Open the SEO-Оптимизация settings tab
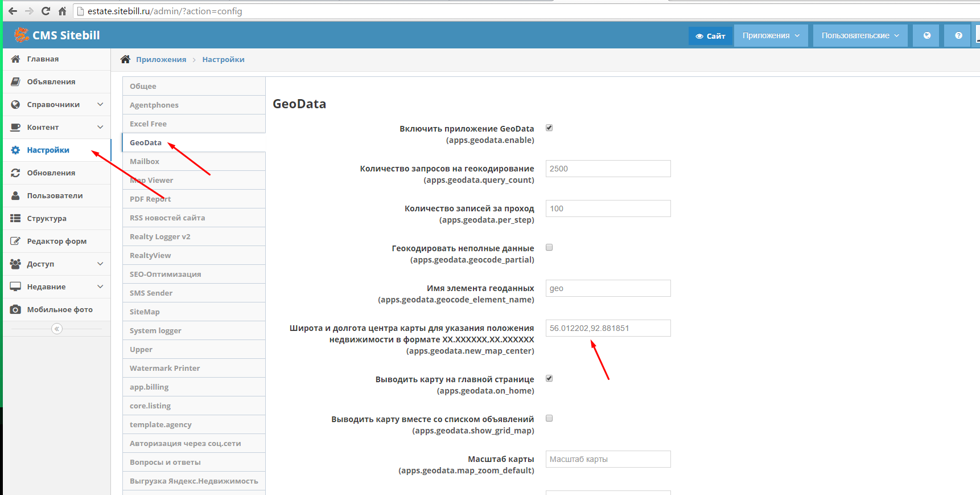The width and height of the screenshot is (980, 495). (x=194, y=274)
